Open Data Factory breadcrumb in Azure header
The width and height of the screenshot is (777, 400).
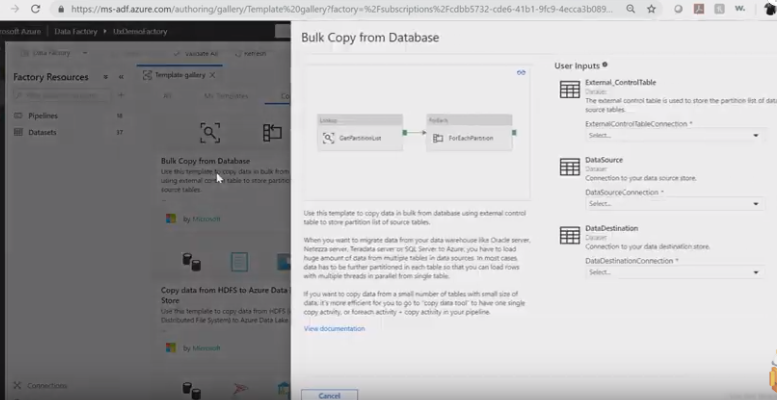[76, 31]
